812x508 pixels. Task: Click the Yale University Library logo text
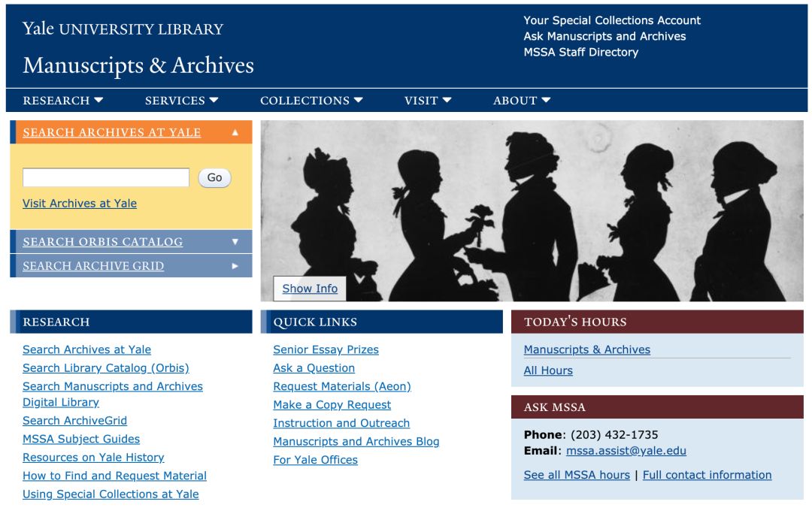123,29
